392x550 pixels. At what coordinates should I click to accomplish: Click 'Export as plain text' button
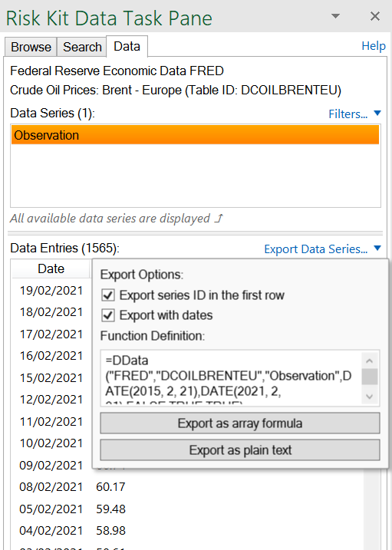coord(240,450)
